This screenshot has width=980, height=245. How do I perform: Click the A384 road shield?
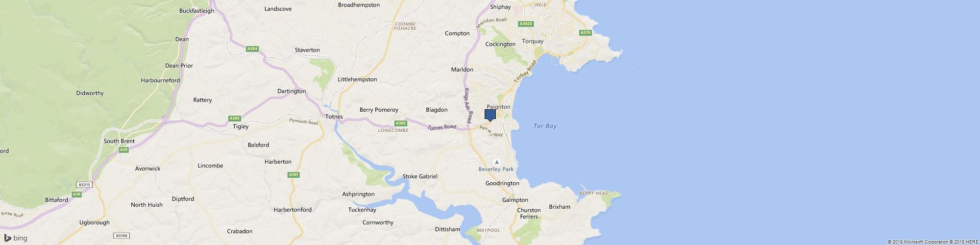pos(252,49)
